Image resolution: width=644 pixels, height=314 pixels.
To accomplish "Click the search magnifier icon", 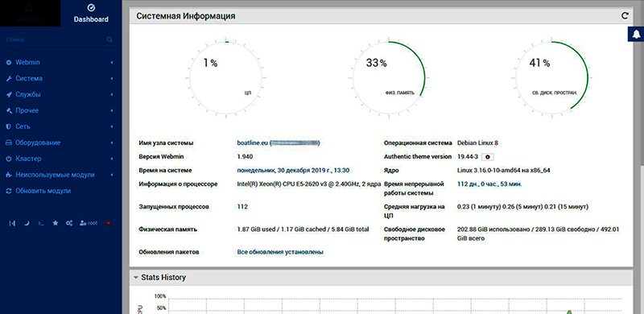I will (x=109, y=39).
